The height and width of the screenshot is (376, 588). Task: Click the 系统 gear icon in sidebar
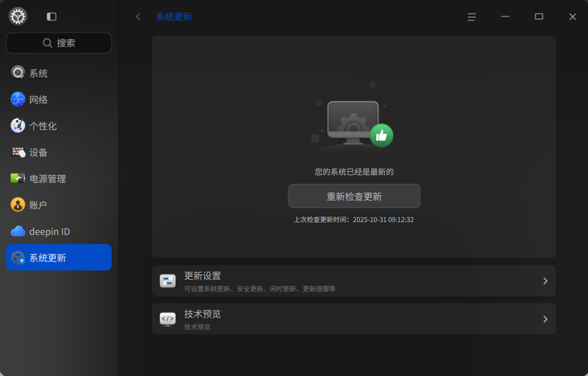17,73
